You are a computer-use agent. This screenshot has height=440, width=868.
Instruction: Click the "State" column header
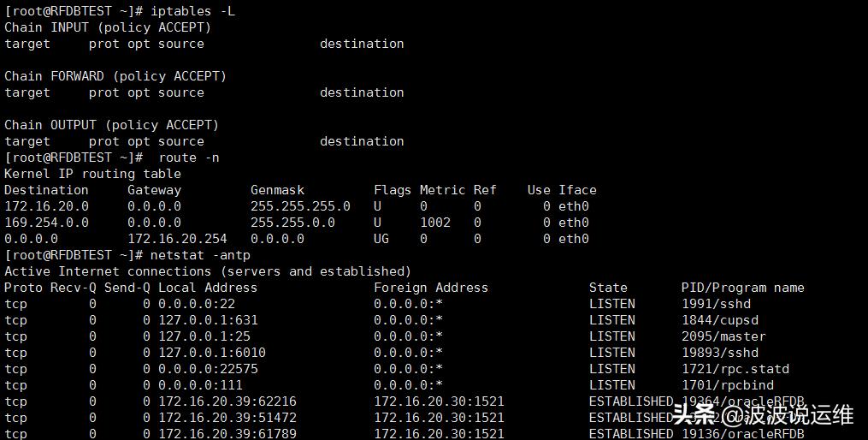pos(608,288)
